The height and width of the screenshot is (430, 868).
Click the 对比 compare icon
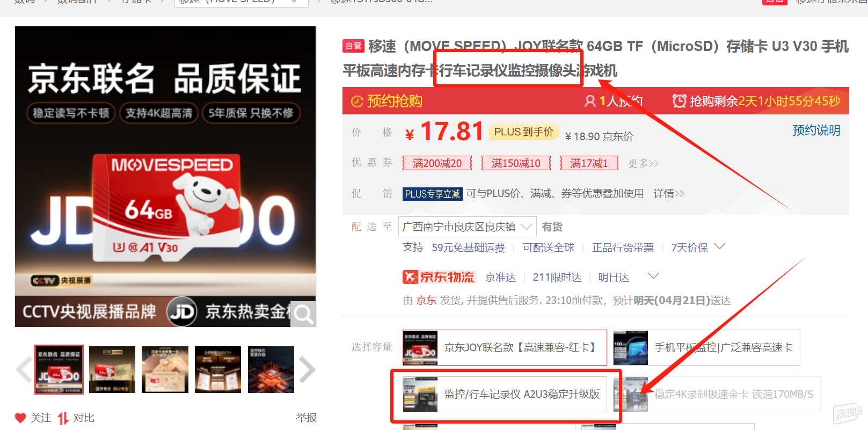63,418
